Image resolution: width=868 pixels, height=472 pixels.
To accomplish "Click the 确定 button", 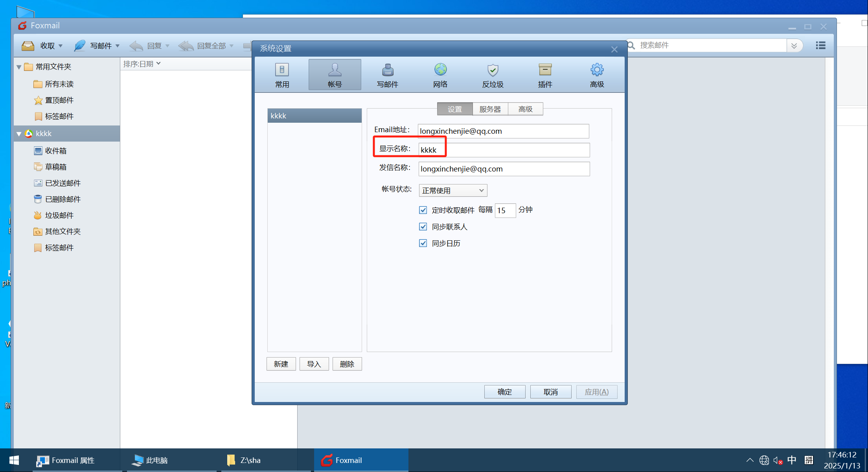I will click(x=504, y=392).
